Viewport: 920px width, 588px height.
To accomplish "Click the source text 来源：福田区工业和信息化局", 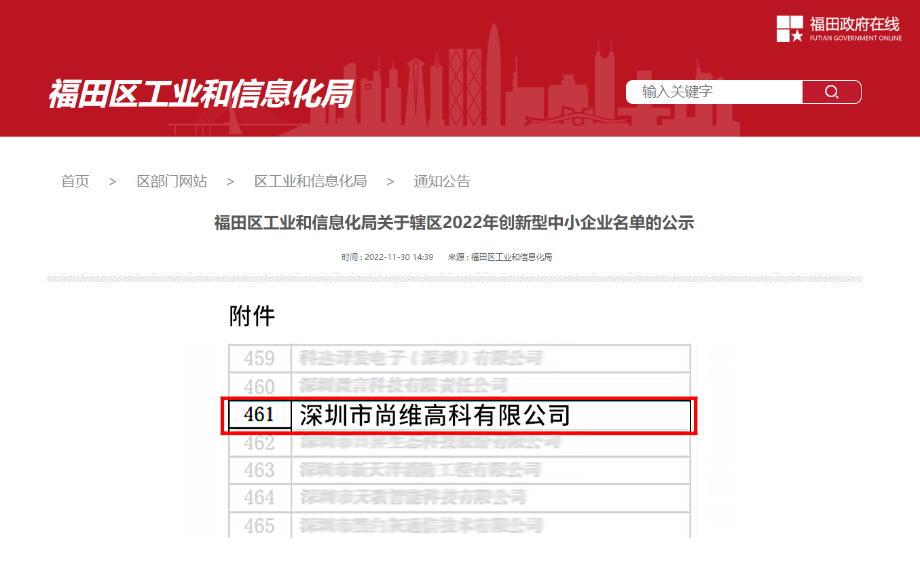I will 500,257.
